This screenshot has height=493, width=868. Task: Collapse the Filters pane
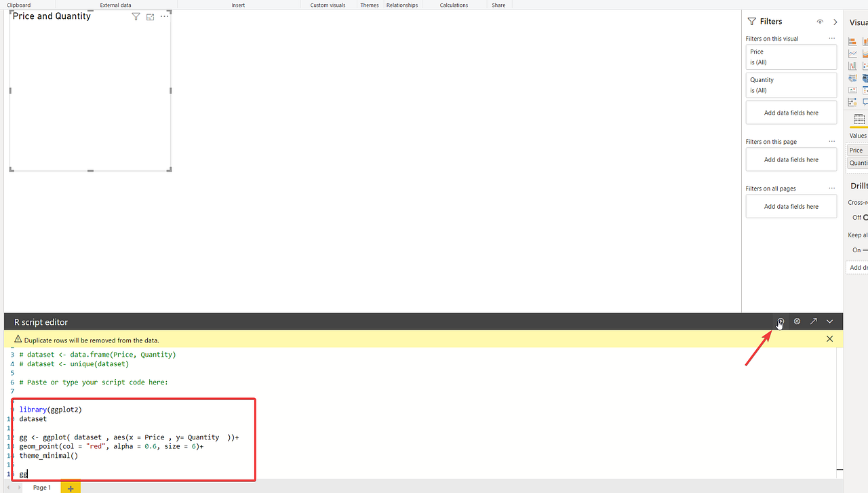[835, 21]
